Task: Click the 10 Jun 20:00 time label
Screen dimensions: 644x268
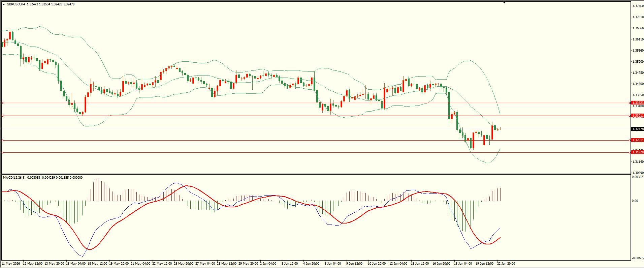Action: point(377,264)
